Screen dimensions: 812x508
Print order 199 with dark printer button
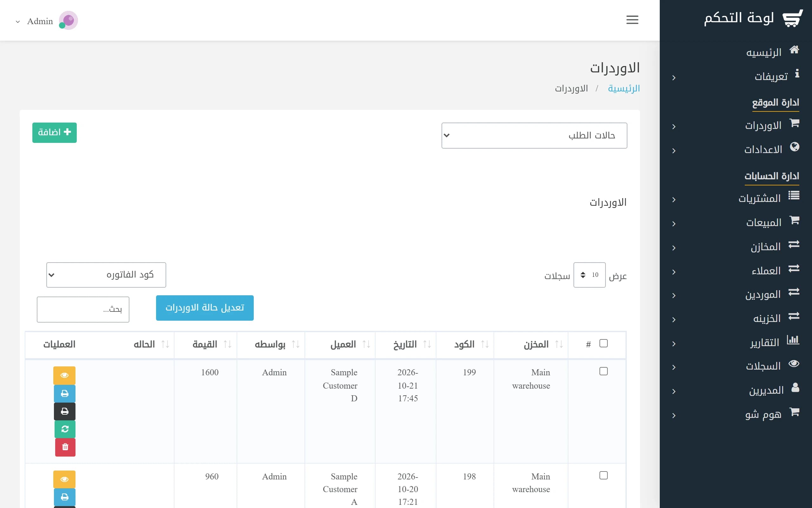click(64, 411)
